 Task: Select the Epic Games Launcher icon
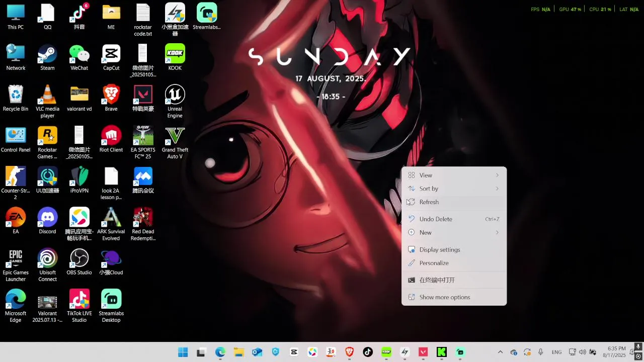point(16,265)
